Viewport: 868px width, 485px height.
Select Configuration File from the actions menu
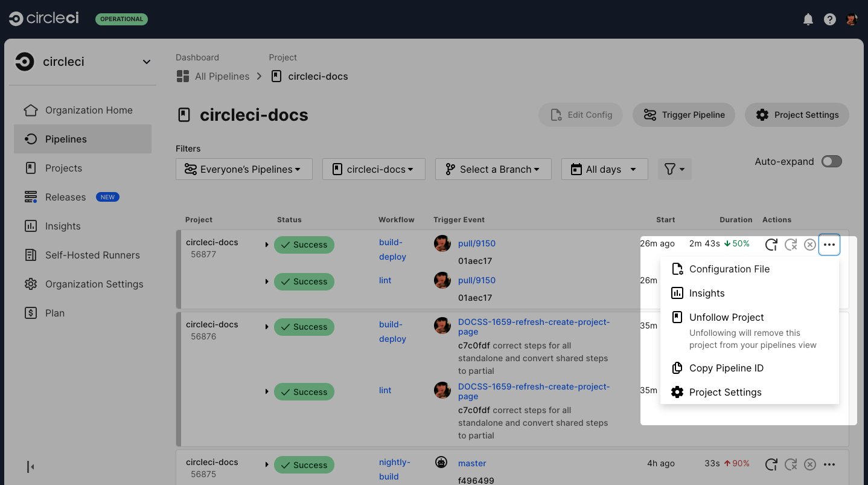tap(750, 269)
